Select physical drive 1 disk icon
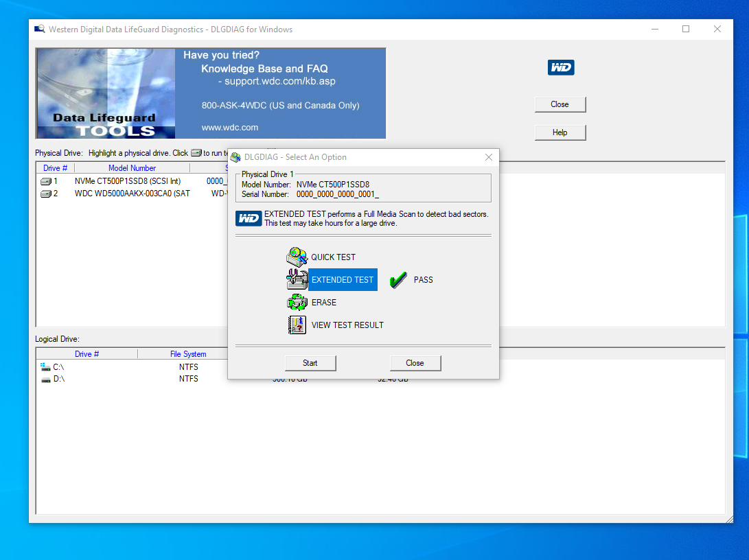The image size is (749, 560). [x=46, y=181]
